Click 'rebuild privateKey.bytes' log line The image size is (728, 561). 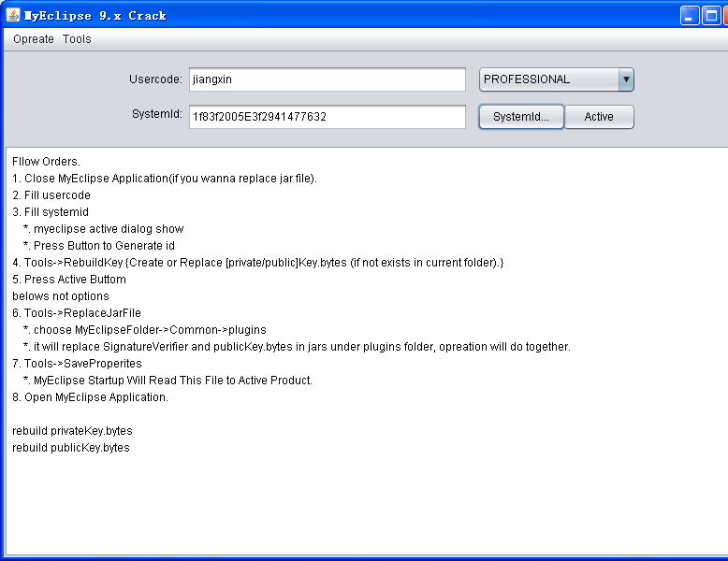[x=72, y=431]
